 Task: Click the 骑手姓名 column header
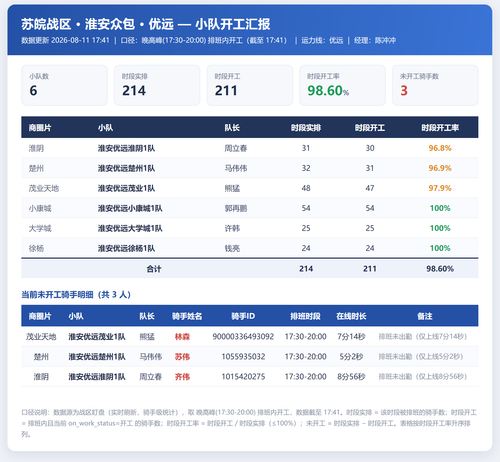pos(187,316)
